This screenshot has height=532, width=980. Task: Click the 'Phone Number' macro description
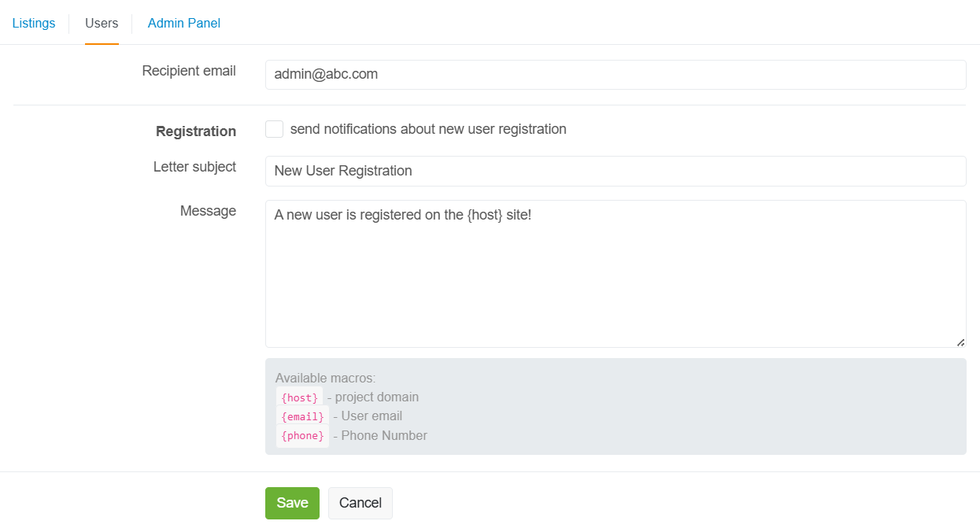(383, 436)
